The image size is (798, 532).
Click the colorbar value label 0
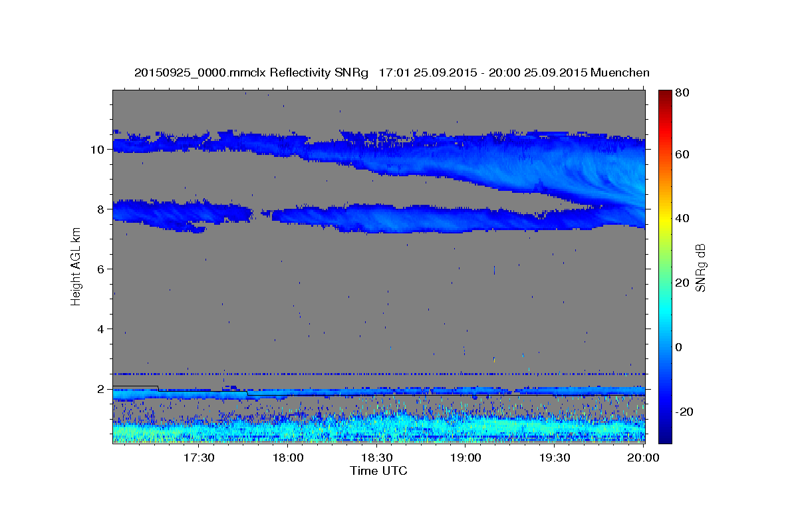(x=678, y=347)
